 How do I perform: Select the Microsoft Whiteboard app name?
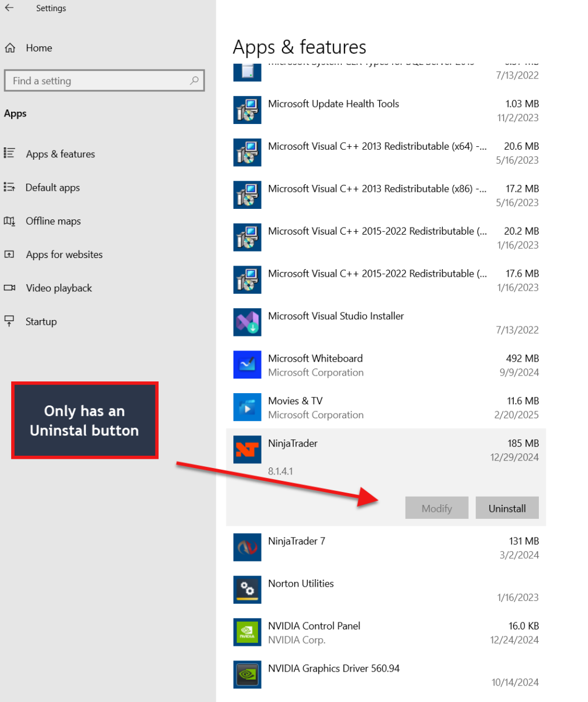pyautogui.click(x=315, y=358)
